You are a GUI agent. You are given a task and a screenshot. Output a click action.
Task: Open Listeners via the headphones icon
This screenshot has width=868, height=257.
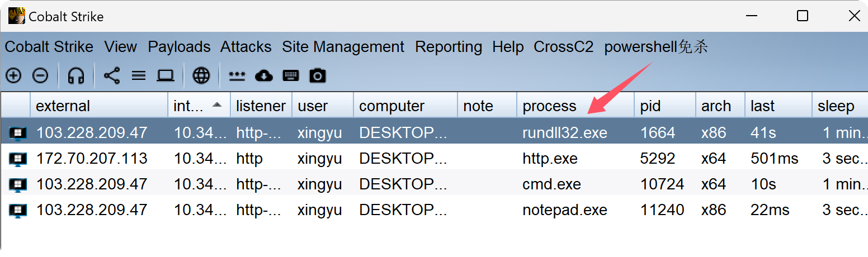(76, 75)
